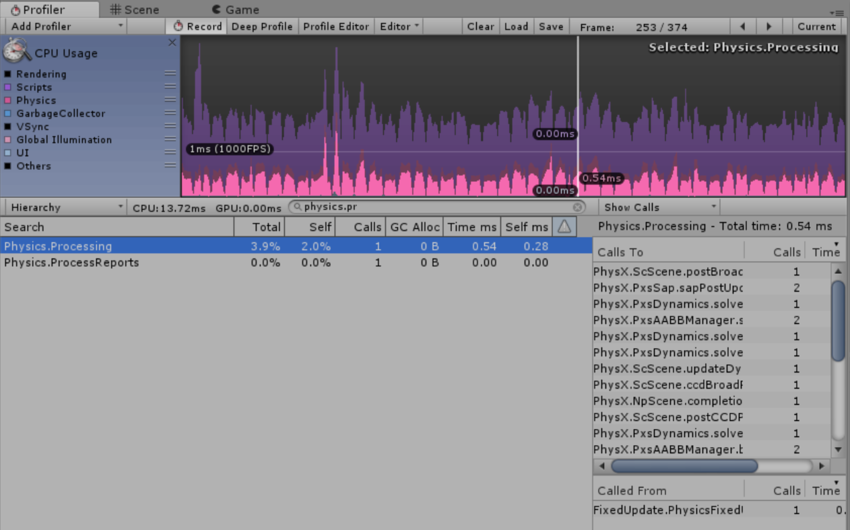Viewport: 850px width, 530px height.
Task: Open the Add Profiler dropdown
Action: 66,27
